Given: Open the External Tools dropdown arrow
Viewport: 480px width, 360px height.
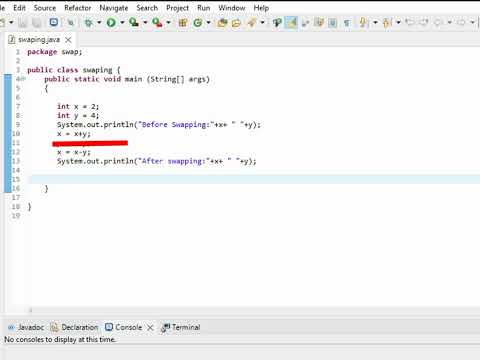Looking at the screenshot, I should [x=168, y=23].
